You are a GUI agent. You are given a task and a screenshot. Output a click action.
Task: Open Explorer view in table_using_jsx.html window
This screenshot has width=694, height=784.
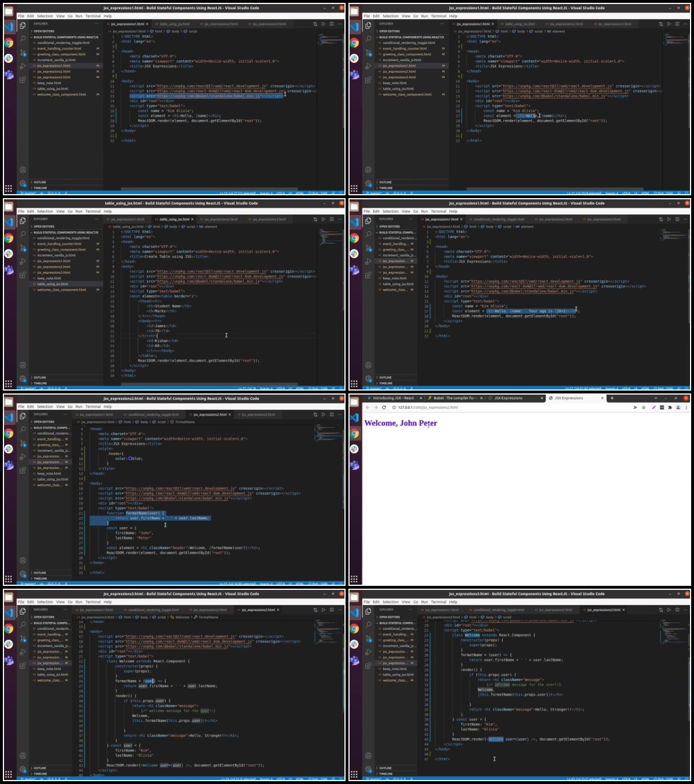click(23, 220)
